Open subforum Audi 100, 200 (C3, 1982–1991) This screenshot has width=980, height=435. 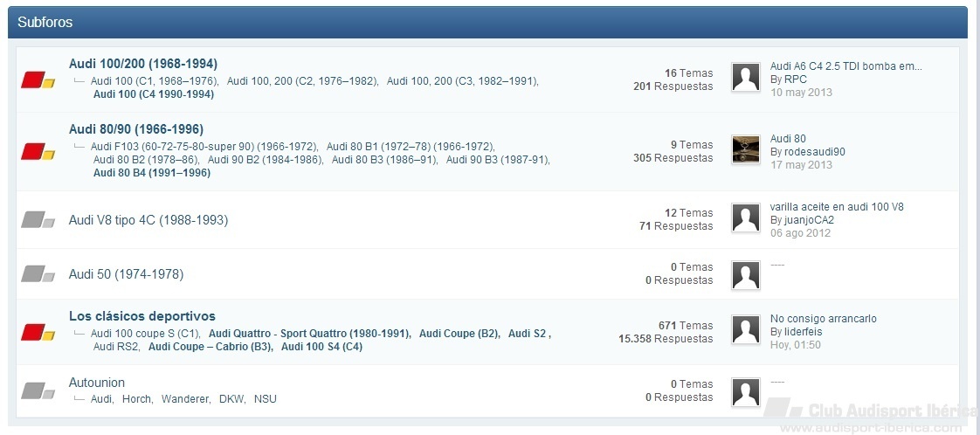(x=463, y=80)
